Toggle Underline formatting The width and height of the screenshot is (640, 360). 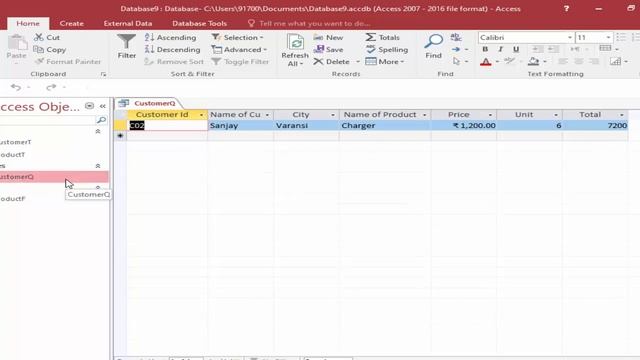(x=516, y=49)
